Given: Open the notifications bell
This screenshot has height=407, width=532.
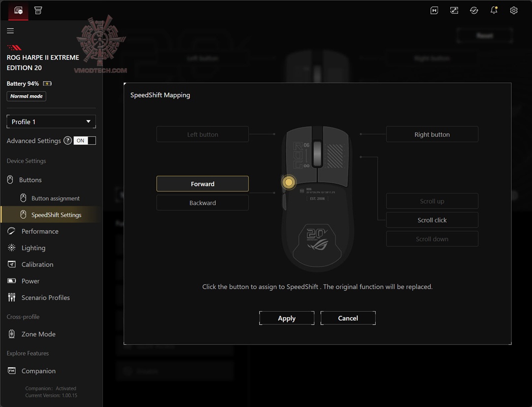Looking at the screenshot, I should [x=494, y=10].
